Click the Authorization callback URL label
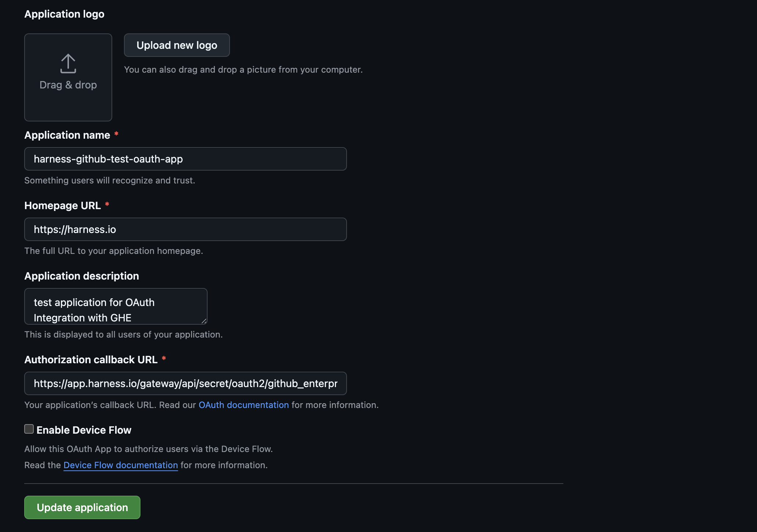757x532 pixels. coord(91,360)
